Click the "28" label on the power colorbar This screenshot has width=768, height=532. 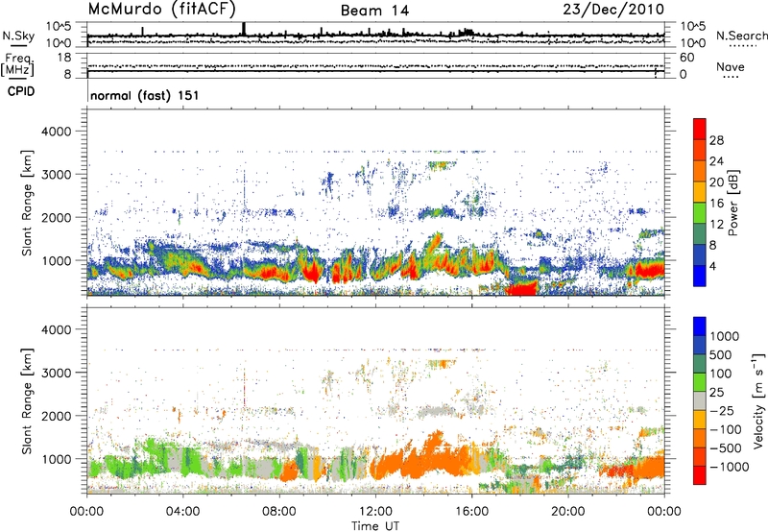pos(716,140)
